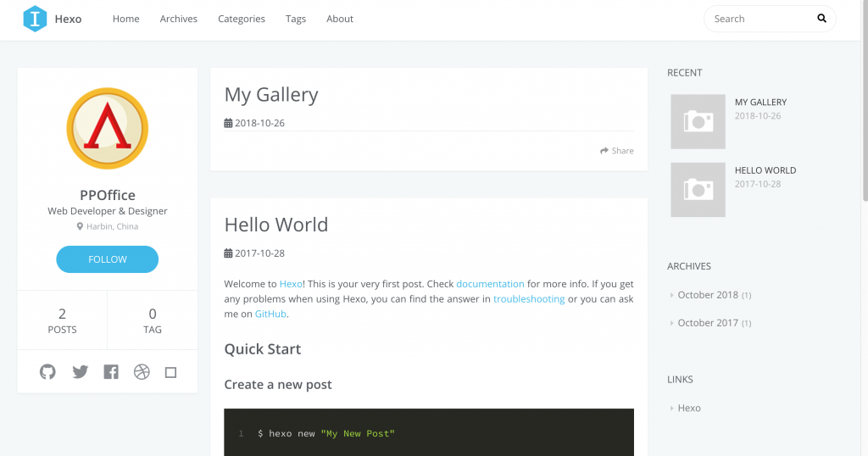Open the October 2017 archive
The width and height of the screenshot is (868, 456).
click(708, 323)
